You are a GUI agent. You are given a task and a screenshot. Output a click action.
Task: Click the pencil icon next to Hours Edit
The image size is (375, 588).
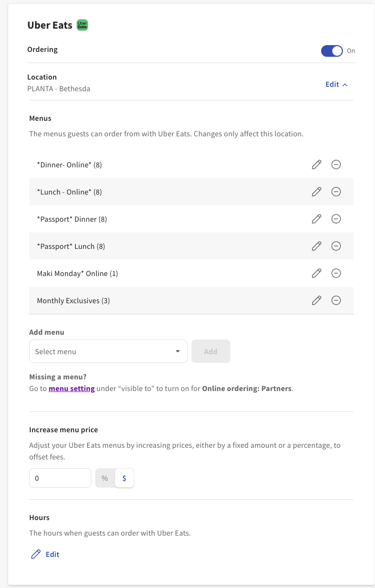click(x=34, y=554)
